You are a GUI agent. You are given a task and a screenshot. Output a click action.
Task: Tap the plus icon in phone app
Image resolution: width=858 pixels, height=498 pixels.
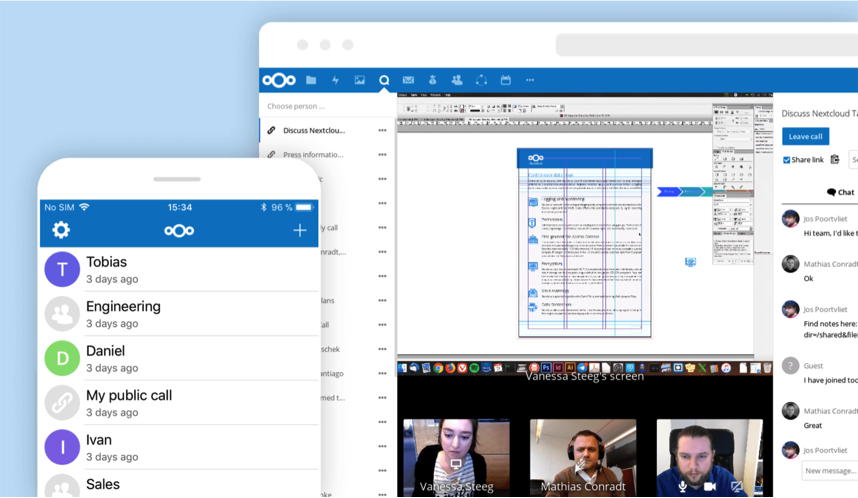[300, 230]
